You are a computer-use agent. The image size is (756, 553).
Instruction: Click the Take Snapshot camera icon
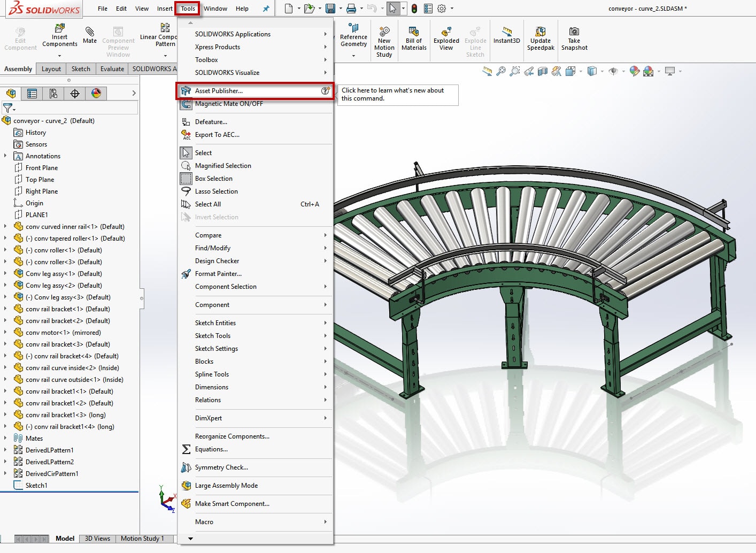click(574, 32)
